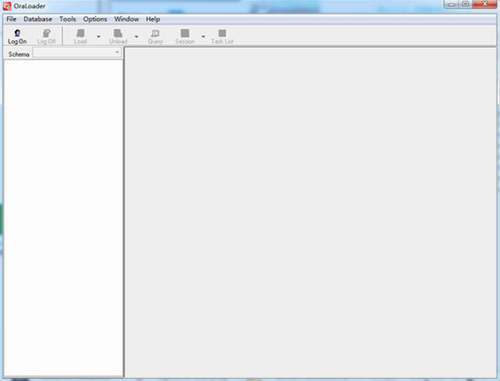Select the Unload toolbar icon

(118, 33)
